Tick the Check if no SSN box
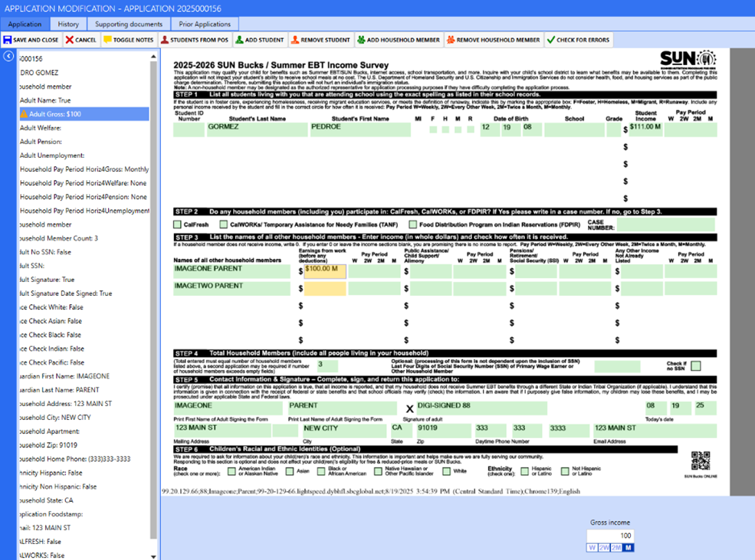The width and height of the screenshot is (755, 560). tap(696, 366)
